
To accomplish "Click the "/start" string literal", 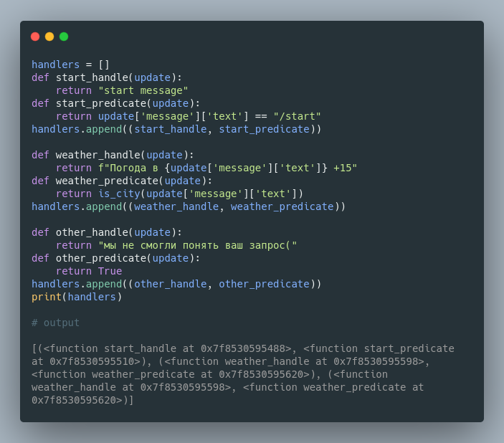I will coord(297,116).
